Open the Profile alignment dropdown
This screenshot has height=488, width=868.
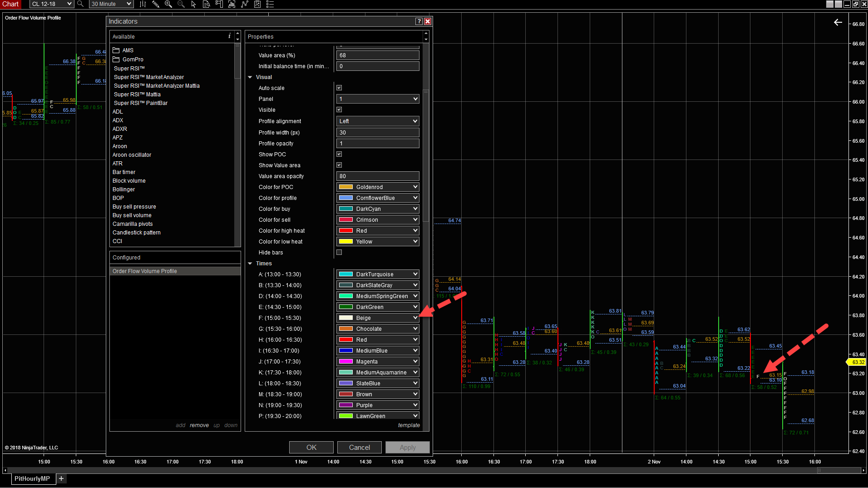(378, 121)
